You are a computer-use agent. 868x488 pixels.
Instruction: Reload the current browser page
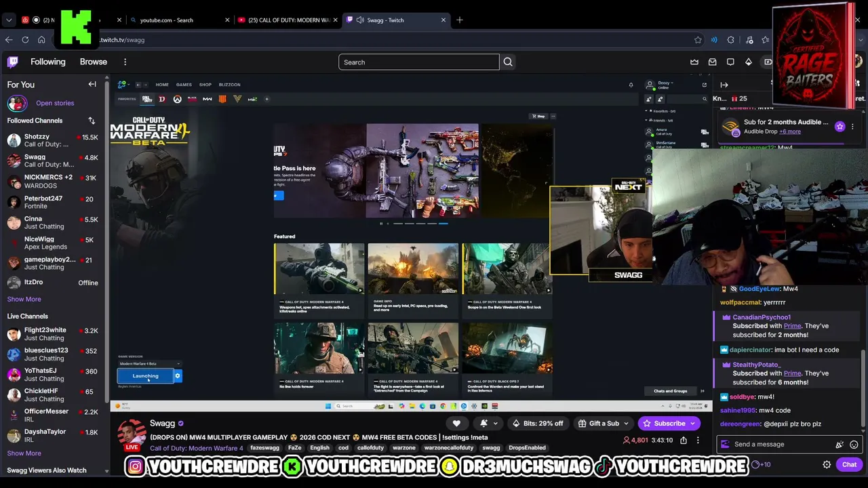click(x=25, y=40)
